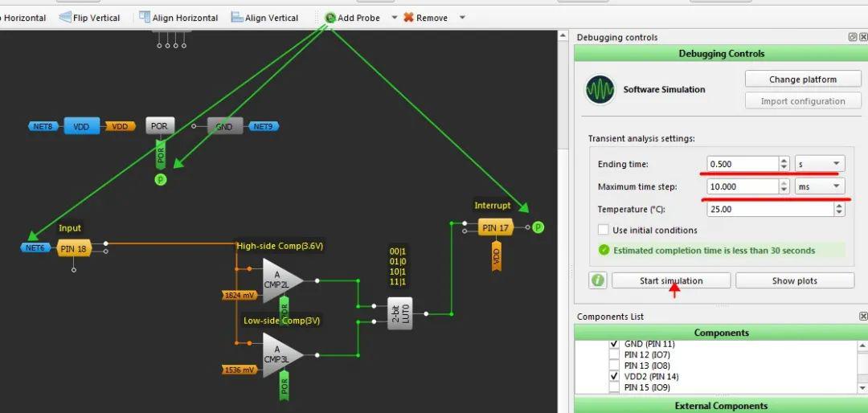Select the POR block on the canvas

click(x=159, y=126)
